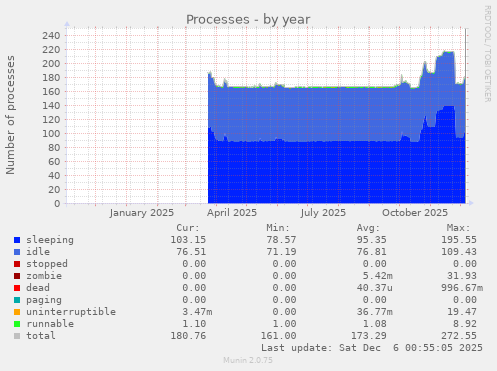The image size is (497, 371).
Task: Click the y-axis label 100
Action: click(x=51, y=134)
